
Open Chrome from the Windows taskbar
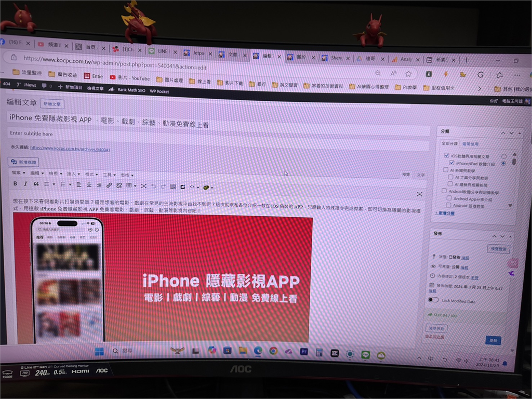click(x=273, y=351)
